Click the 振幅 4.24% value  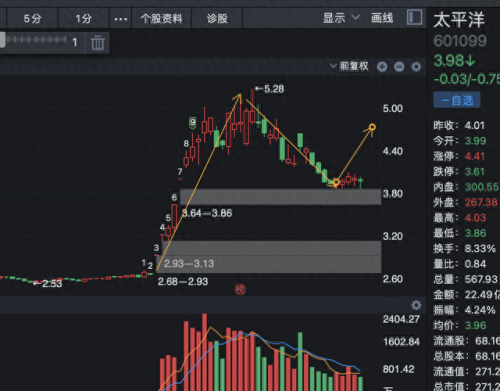pyautogui.click(x=480, y=310)
